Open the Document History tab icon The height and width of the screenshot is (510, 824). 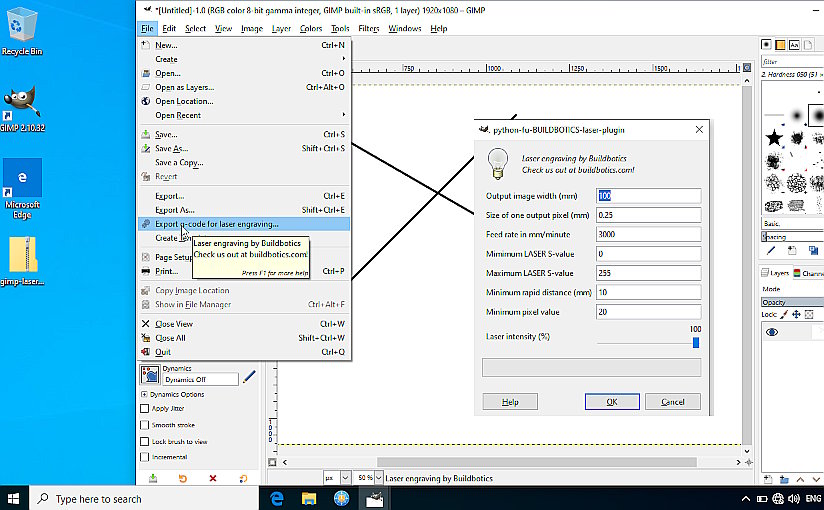coord(808,45)
